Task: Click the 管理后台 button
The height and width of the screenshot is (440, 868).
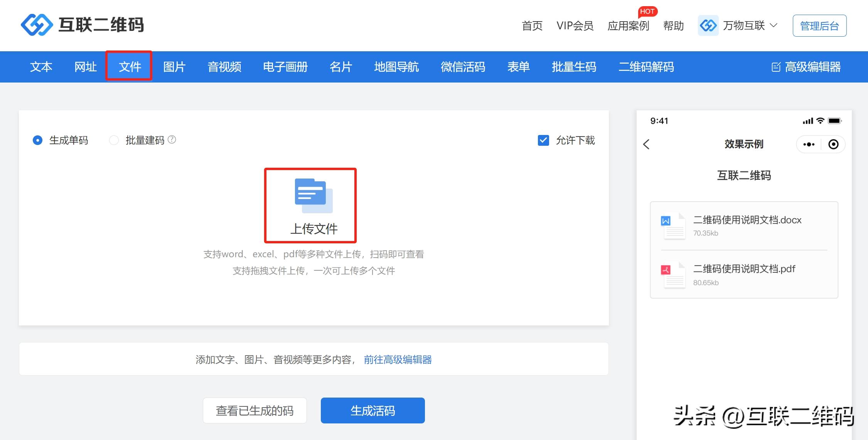Action: [x=819, y=26]
